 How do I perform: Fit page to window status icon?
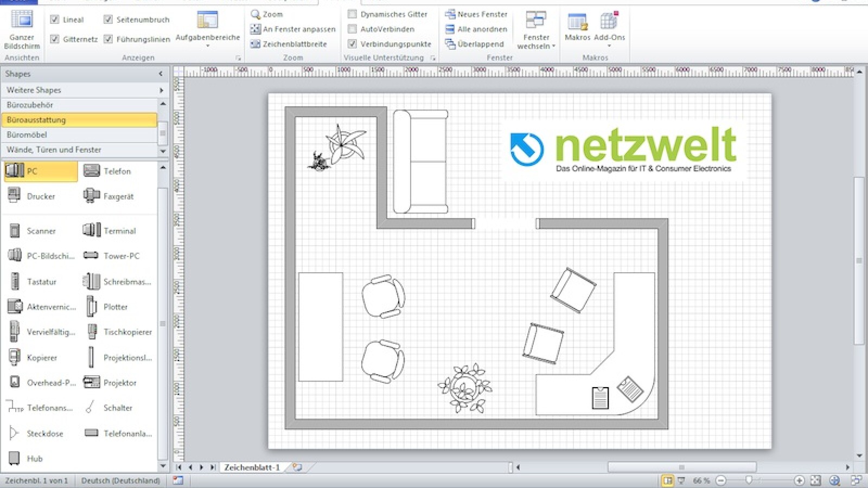pyautogui.click(x=816, y=480)
